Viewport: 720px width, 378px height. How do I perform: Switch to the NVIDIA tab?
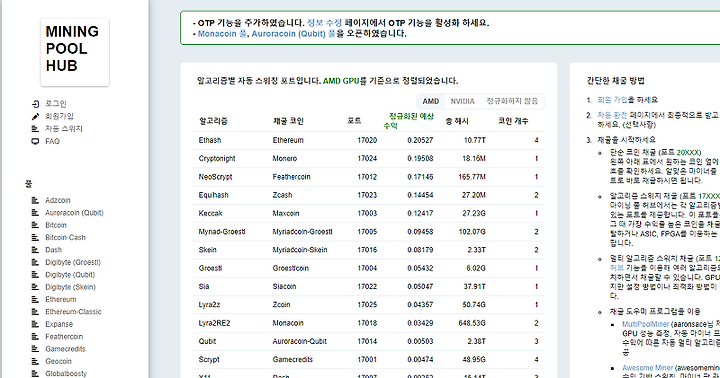point(462,101)
